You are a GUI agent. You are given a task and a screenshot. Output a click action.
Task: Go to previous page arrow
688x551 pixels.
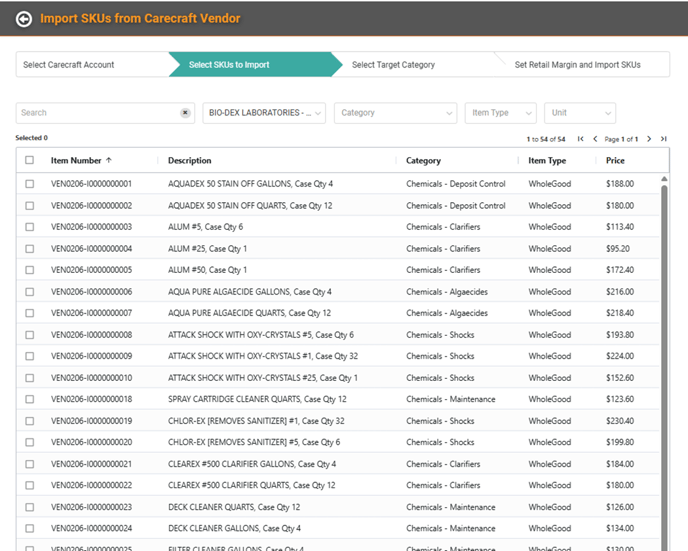point(595,139)
